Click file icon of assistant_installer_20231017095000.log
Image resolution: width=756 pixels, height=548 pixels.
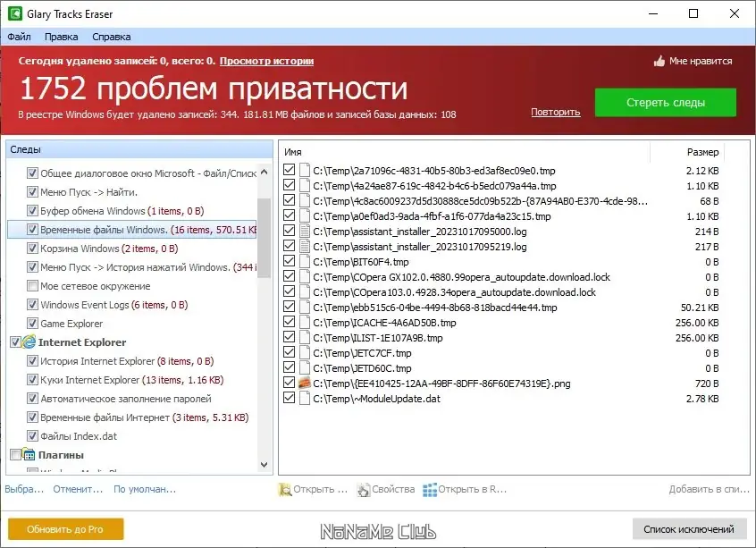[x=304, y=232]
